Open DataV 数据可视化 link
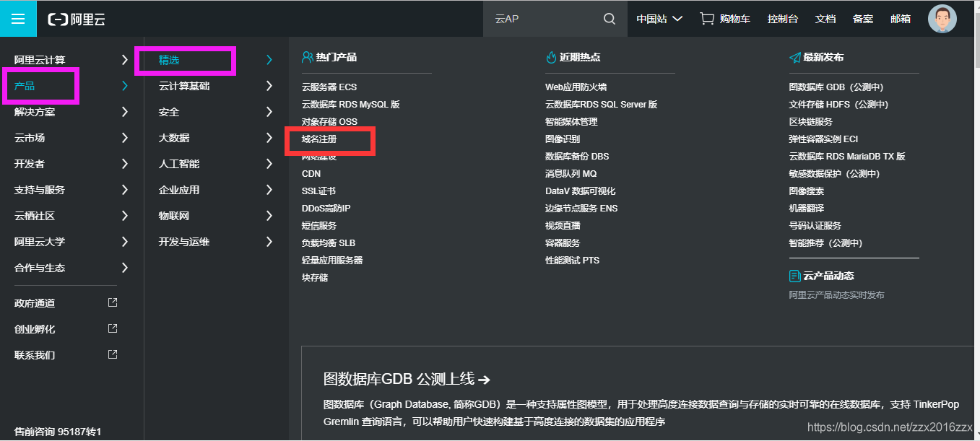 click(580, 191)
